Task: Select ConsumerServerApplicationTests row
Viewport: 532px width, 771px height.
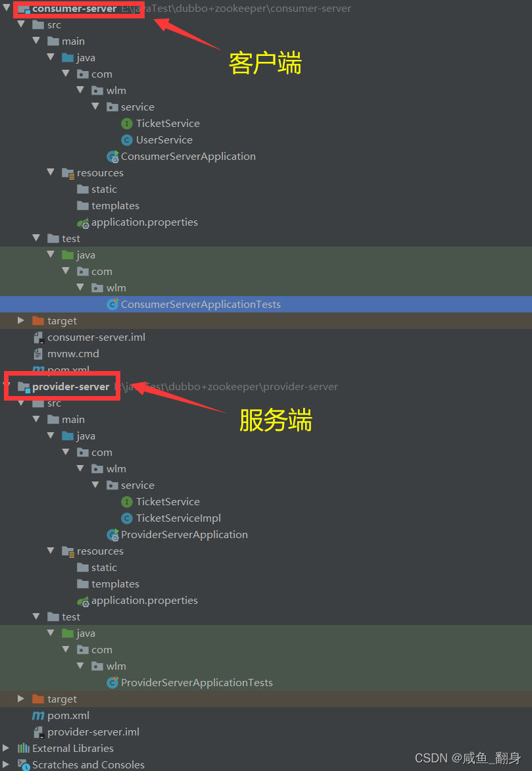Action: [x=266, y=305]
